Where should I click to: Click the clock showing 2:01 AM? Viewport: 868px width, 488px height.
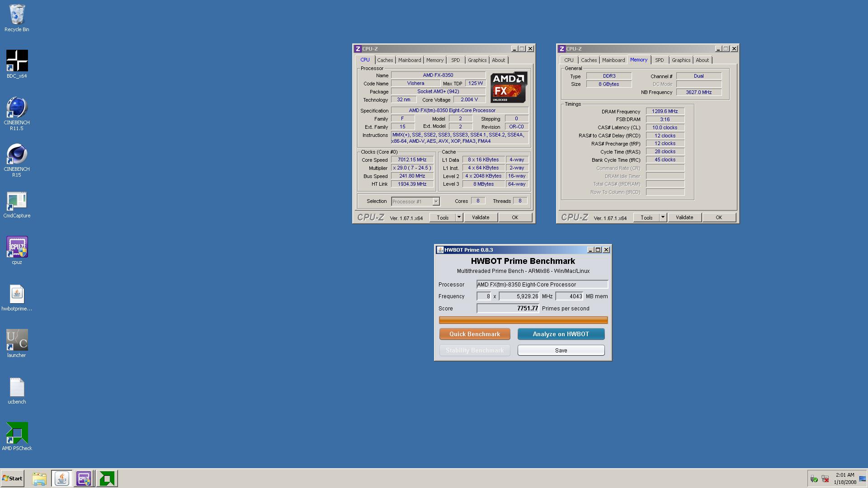click(845, 475)
